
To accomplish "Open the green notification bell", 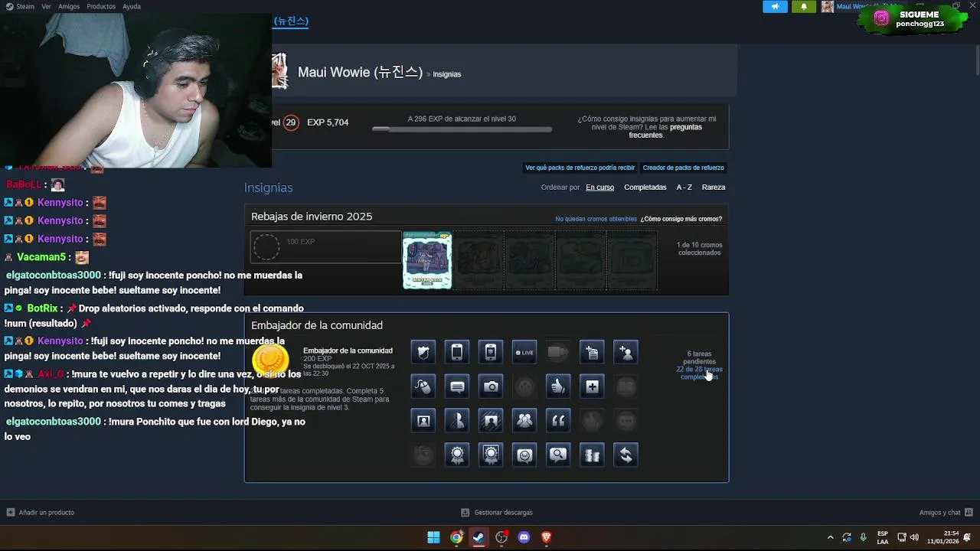I will [803, 6].
